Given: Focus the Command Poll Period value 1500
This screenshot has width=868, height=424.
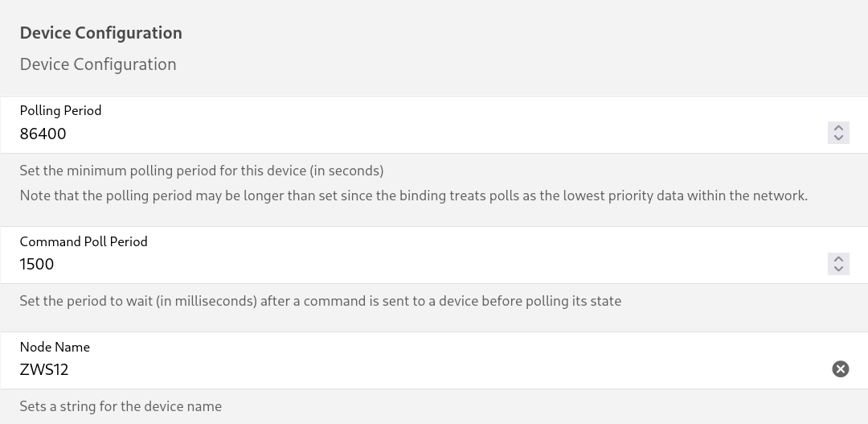Looking at the screenshot, I should point(420,265).
